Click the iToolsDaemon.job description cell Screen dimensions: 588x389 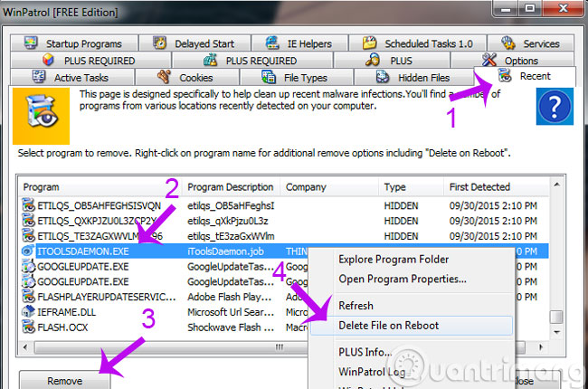(225, 251)
